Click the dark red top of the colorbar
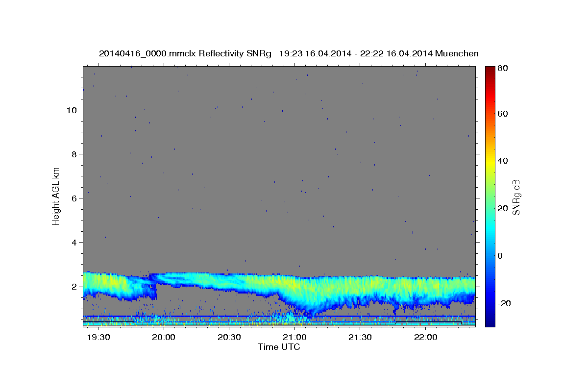 490,70
